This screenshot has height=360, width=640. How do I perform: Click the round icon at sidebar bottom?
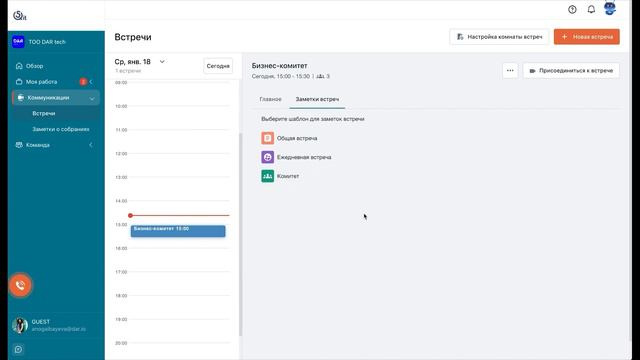point(18,349)
